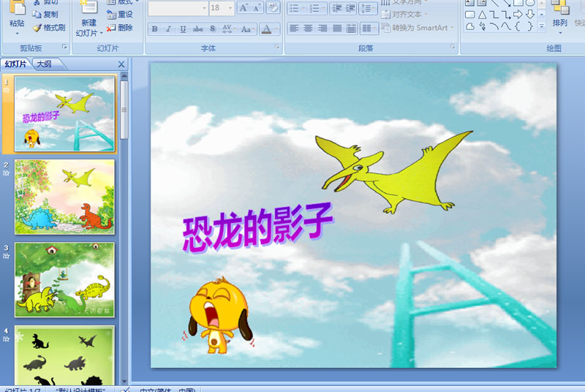This screenshot has width=585, height=392.
Task: Clear formatting with the eraser icon
Action: 273,8
